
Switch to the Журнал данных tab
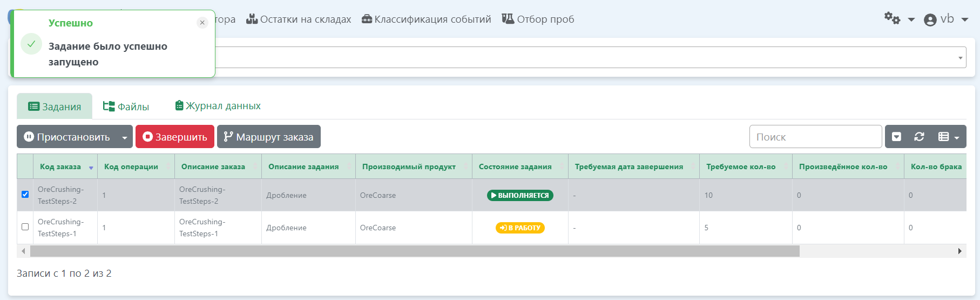click(218, 106)
